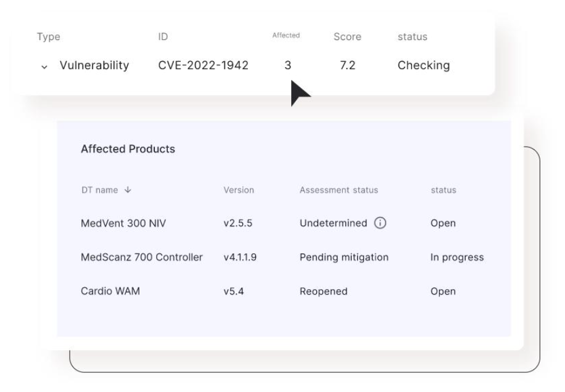Select CVE-2022-1942 ID text
Screen dimensions: 565x392
[x=203, y=65]
